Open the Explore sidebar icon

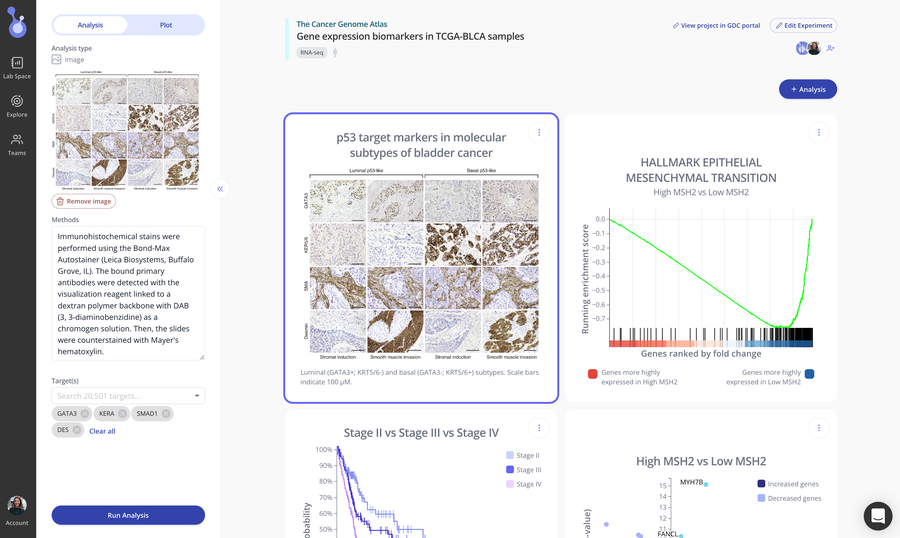click(17, 106)
